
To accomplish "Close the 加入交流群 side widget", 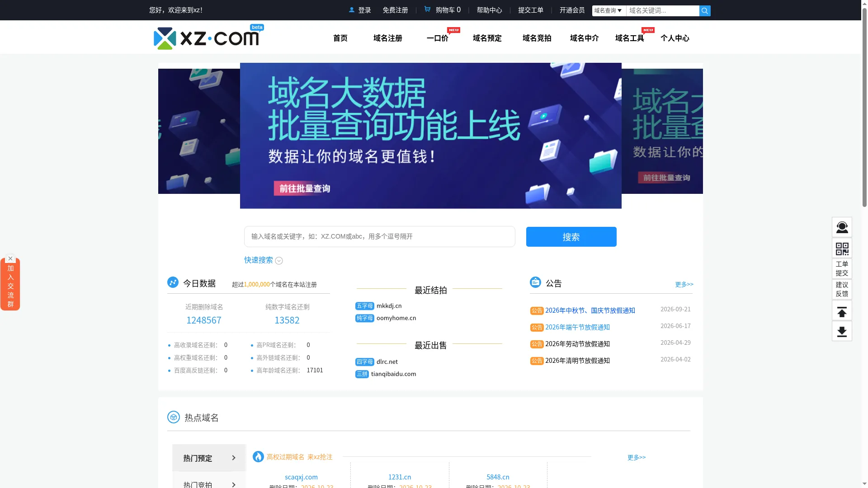I will pos(10,258).
